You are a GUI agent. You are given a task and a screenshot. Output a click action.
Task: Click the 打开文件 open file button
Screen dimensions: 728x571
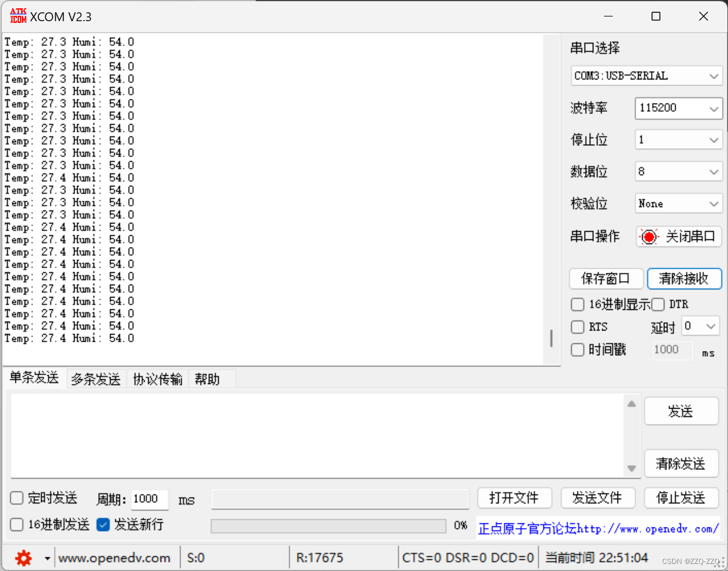(515, 498)
